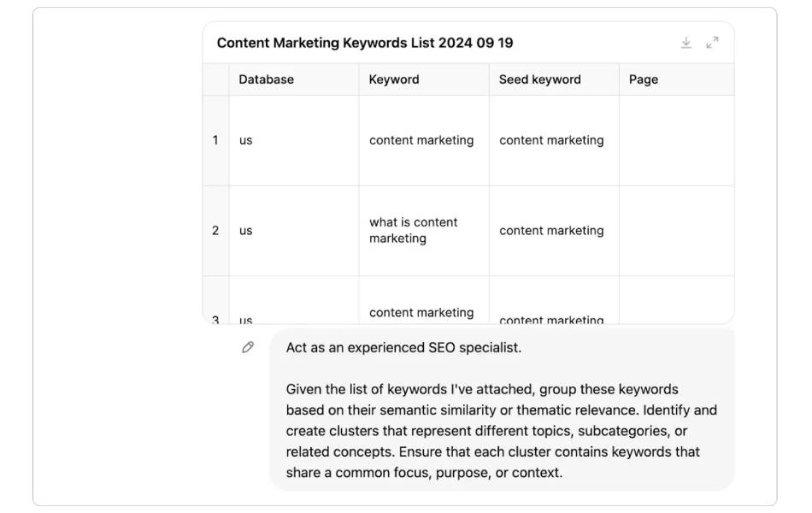The image size is (812, 513).
Task: Click the 'what is content marketing' keyword cell
Action: point(424,230)
